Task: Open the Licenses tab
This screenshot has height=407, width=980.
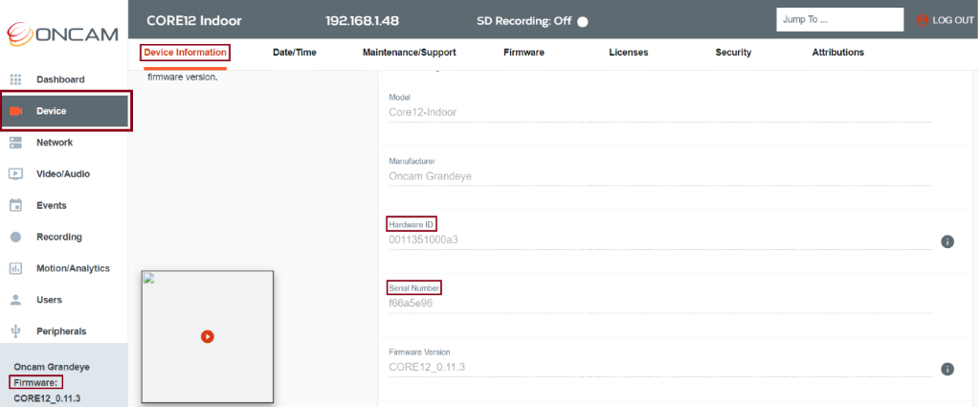Action: coord(629,53)
